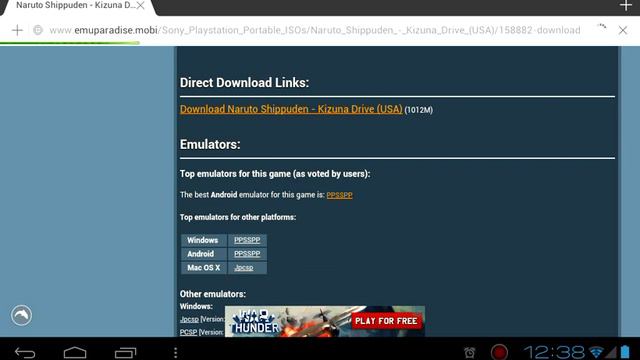Open Jpcsp link in the Mac OS X row
640x360 pixels.
[244, 268]
